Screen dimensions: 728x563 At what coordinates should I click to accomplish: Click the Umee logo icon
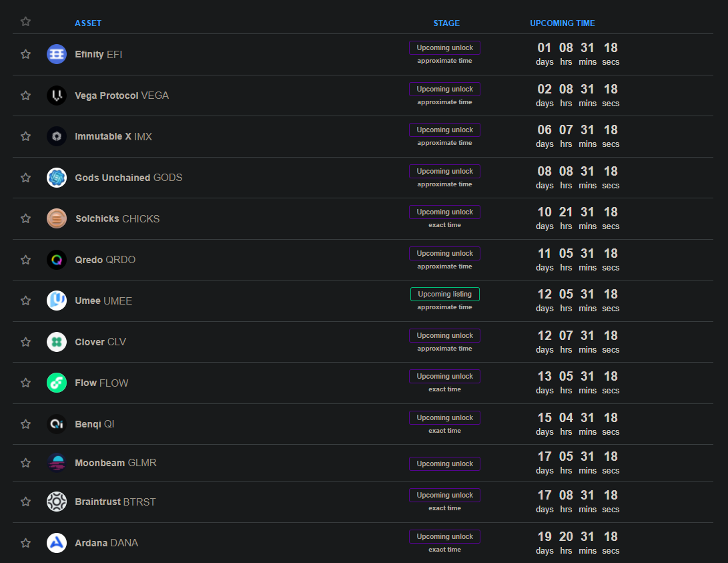[57, 301]
